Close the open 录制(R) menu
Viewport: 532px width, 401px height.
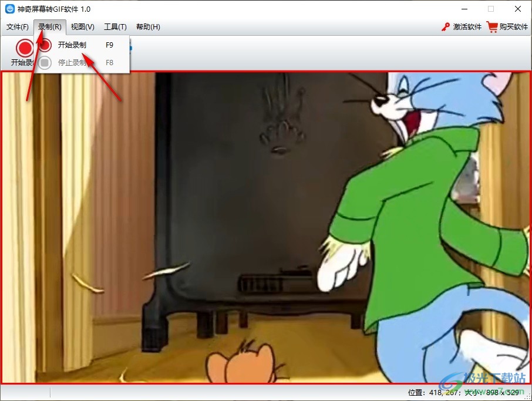pos(50,27)
